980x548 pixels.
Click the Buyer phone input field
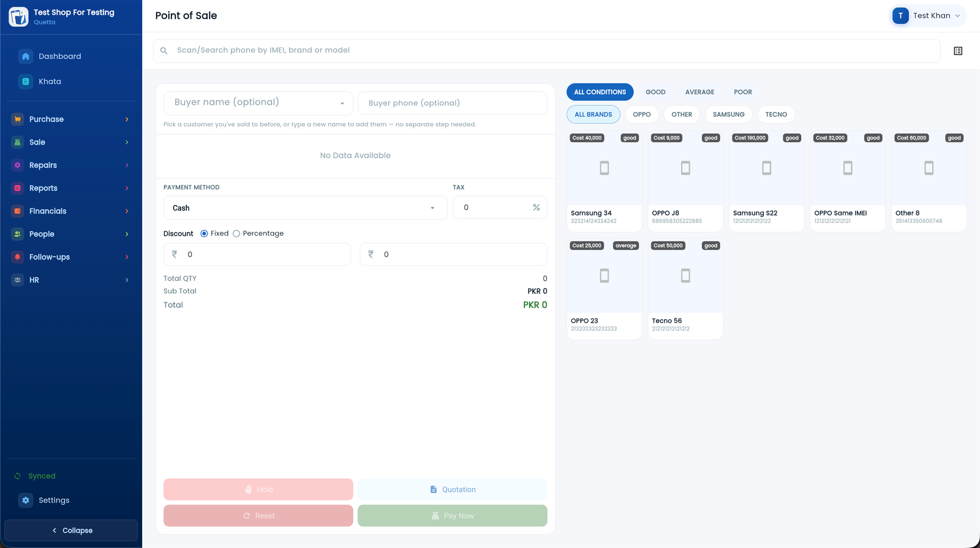pos(452,103)
